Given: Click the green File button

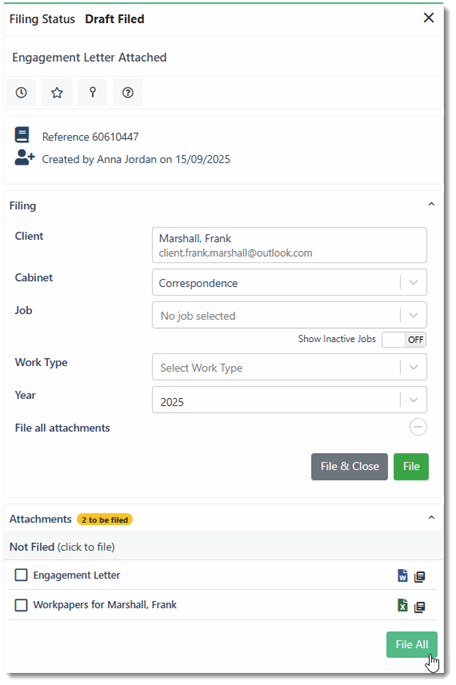Looking at the screenshot, I should pyautogui.click(x=411, y=467).
